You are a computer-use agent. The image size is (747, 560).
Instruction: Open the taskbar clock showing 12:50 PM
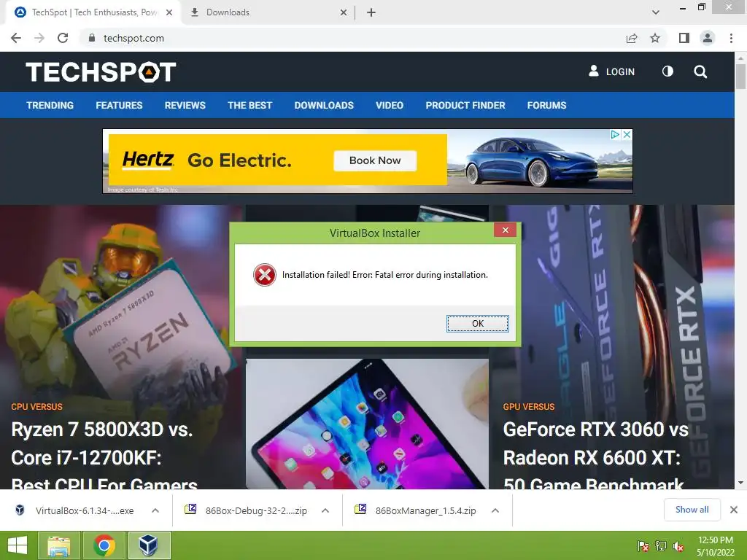coord(716,546)
